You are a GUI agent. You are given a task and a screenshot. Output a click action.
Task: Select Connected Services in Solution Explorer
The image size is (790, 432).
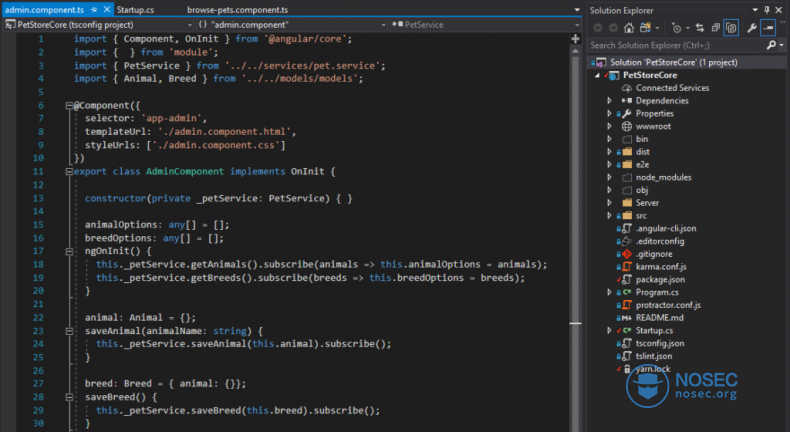(x=672, y=88)
